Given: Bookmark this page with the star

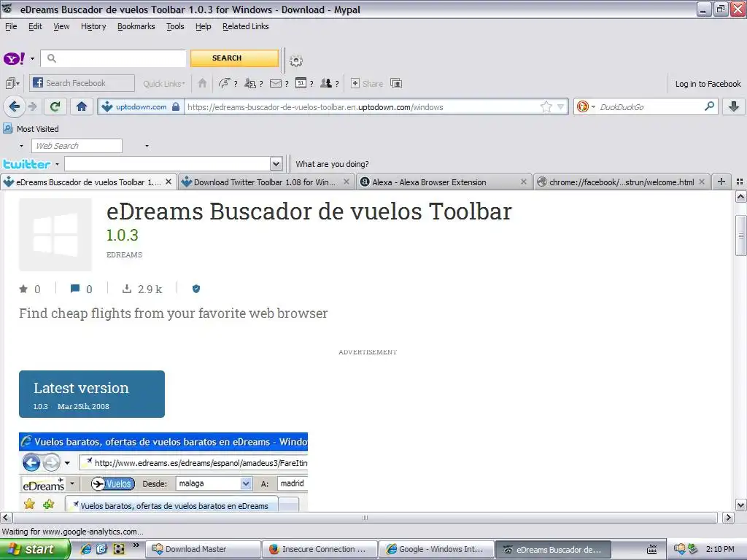Looking at the screenshot, I should [546, 106].
